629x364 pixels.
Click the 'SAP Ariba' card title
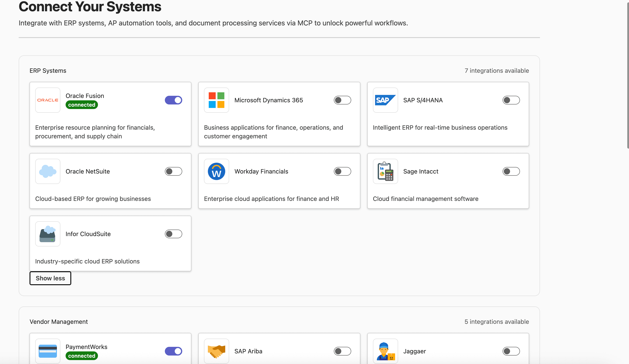click(248, 351)
